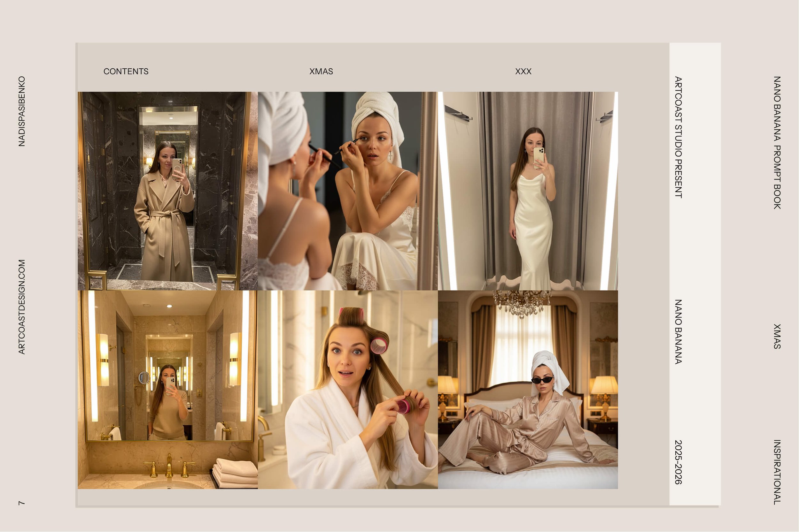Select the XXX header label

(x=523, y=71)
